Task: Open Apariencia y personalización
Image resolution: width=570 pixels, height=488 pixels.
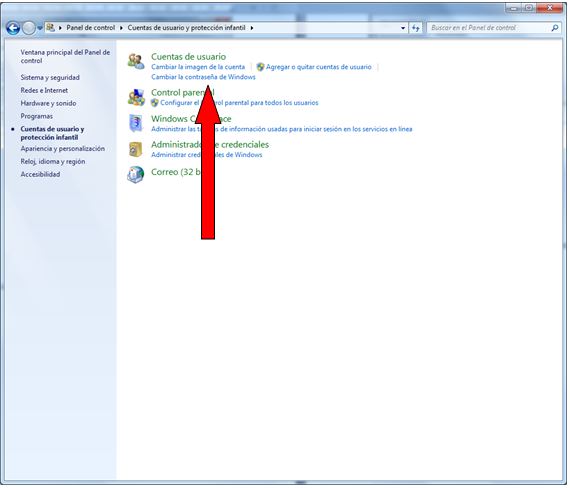Action: 63,148
